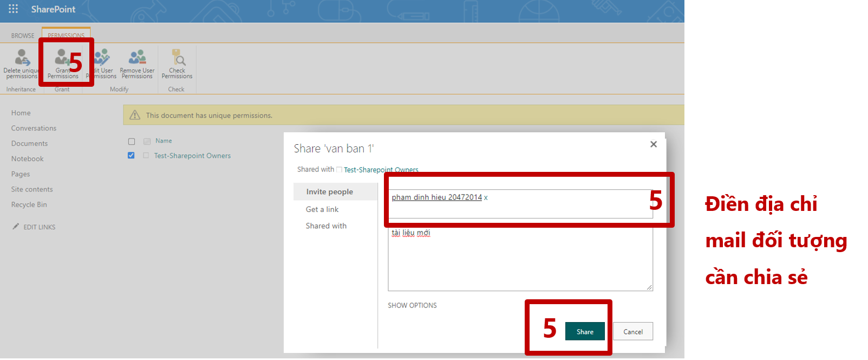Open the Test-Sharepoint Owners group link in list

[x=192, y=156]
